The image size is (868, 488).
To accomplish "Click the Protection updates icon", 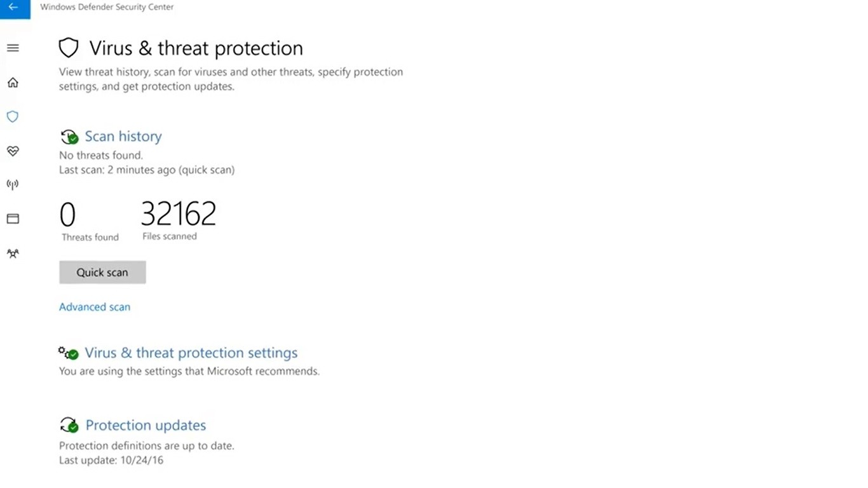I will coord(69,424).
